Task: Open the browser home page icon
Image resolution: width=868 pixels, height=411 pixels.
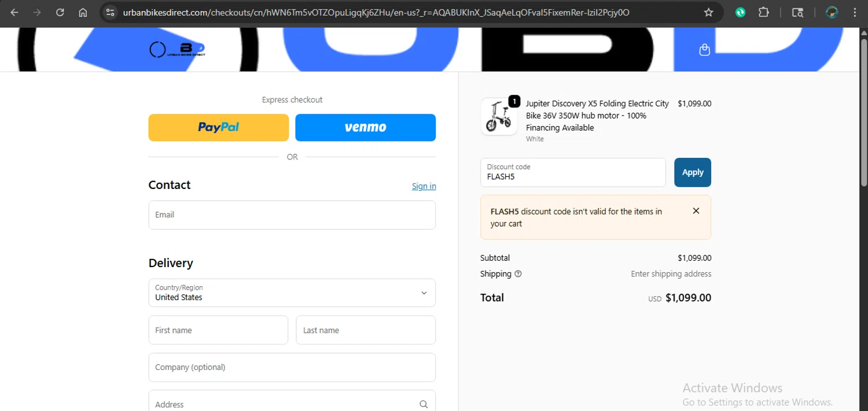Action: point(83,12)
